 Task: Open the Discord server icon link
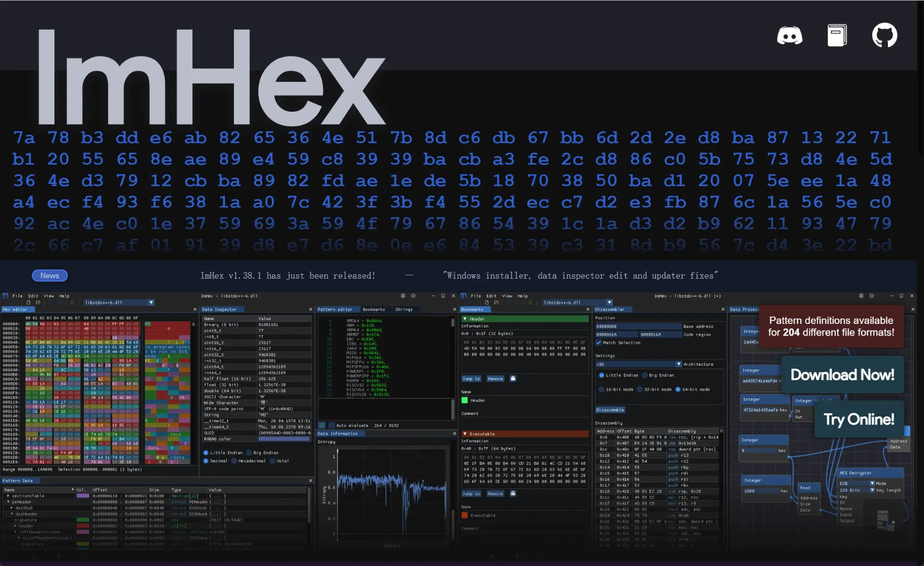click(789, 36)
